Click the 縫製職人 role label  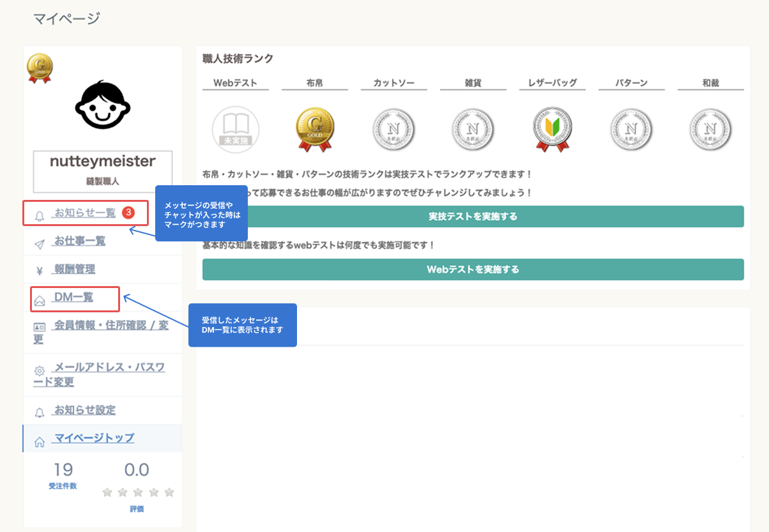pos(103,181)
